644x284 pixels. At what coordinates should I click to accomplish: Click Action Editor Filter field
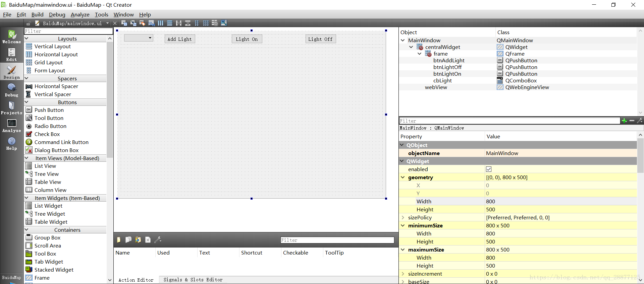click(x=337, y=240)
